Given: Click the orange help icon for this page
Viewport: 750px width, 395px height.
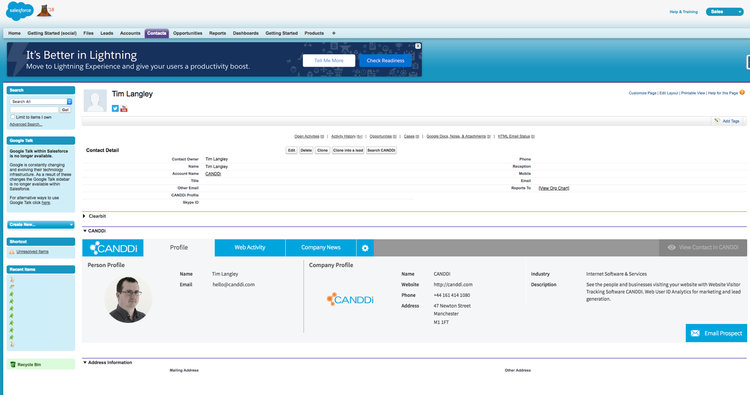Looking at the screenshot, I should point(742,93).
